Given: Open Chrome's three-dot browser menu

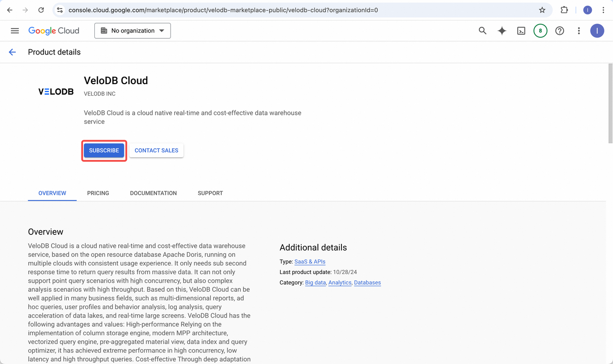Looking at the screenshot, I should (603, 10).
